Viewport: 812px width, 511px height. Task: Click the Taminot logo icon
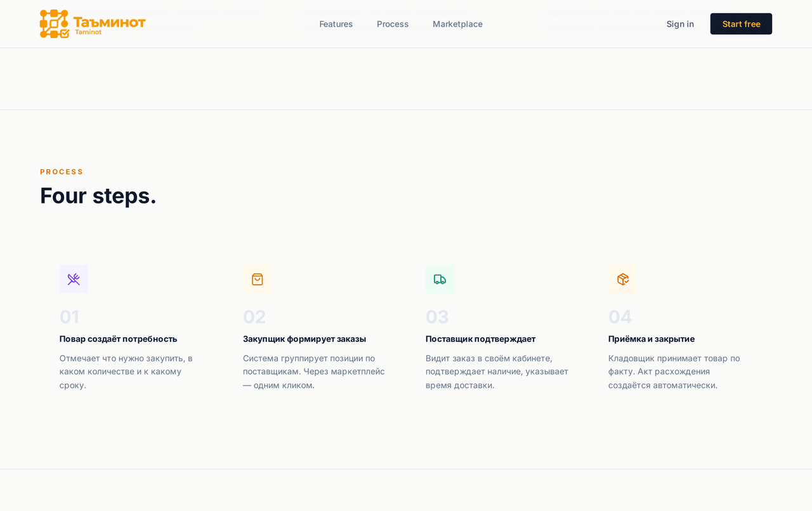click(55, 24)
